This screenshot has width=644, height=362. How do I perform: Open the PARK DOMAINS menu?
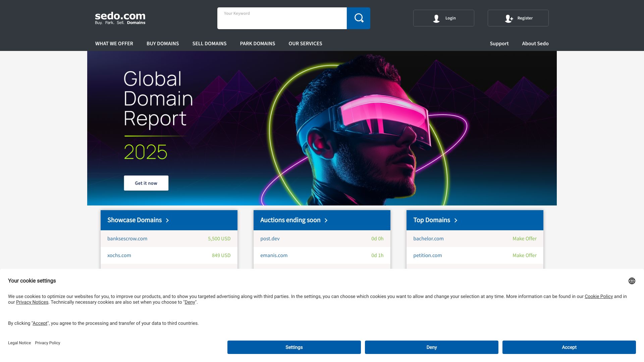(258, 44)
